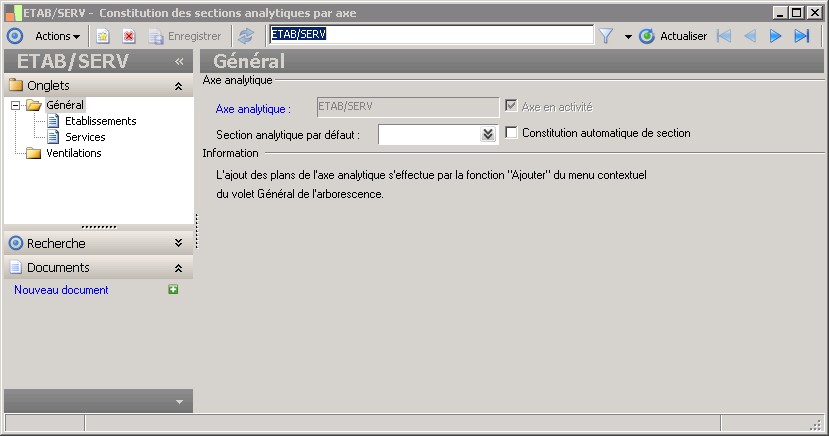Open the filter dropdown arrow

(628, 36)
